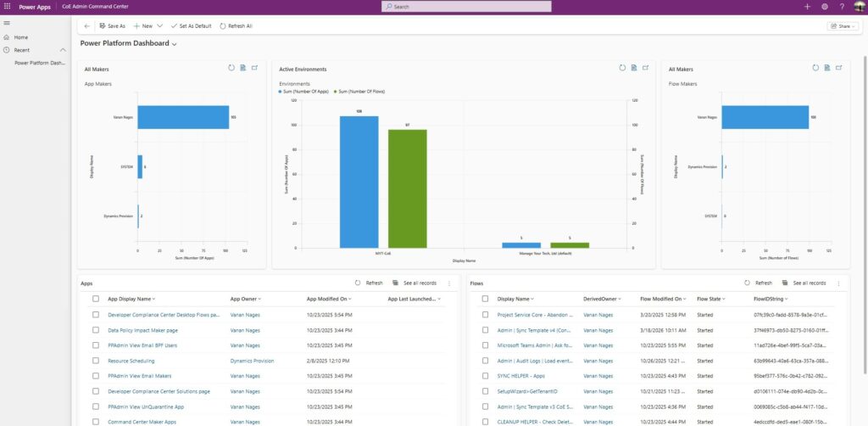Expand the Flow Makers chart
This screenshot has width=868, height=426.
(x=839, y=68)
